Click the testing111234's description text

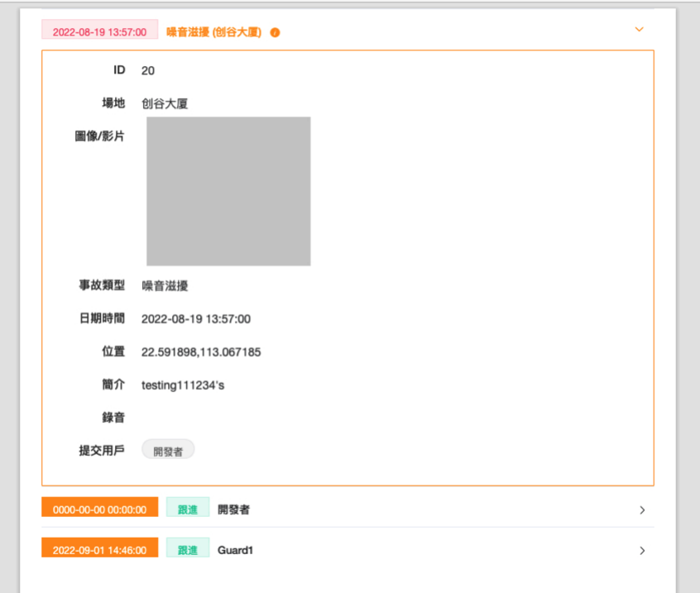coord(182,385)
